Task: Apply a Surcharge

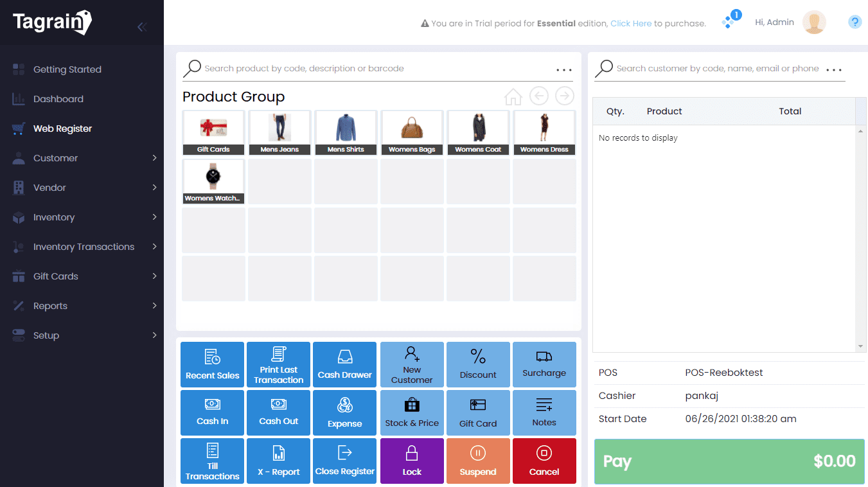Action: pos(544,364)
